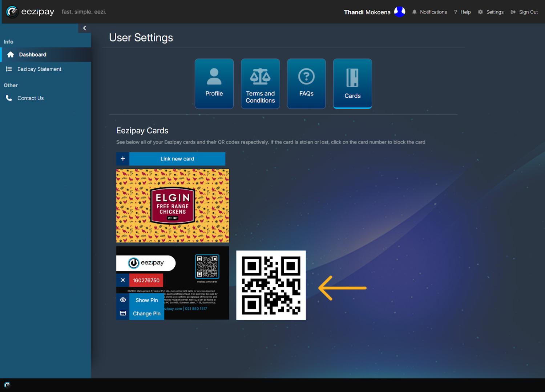Click the eezipay icon in bottom bar
Viewport: 545px width, 392px height.
[x=7, y=385]
